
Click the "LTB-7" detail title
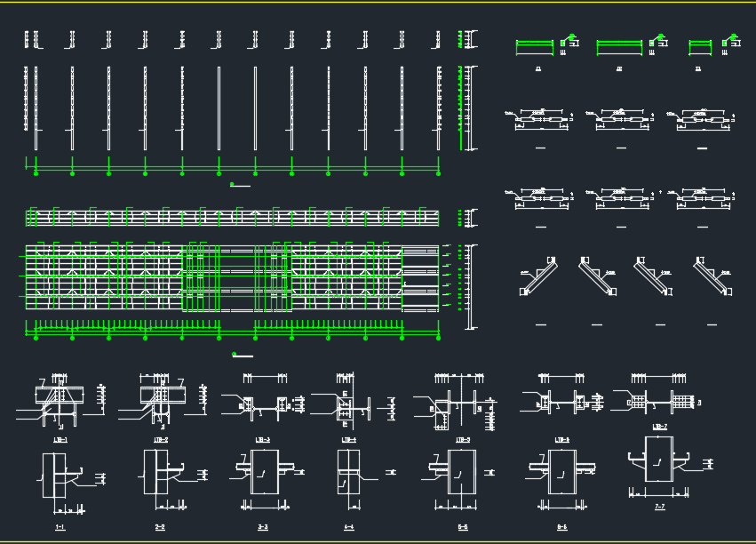point(660,427)
